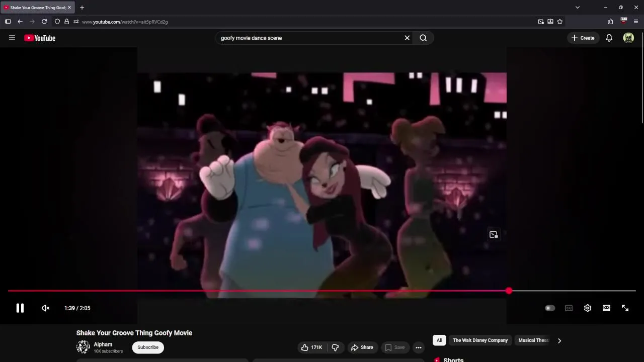
Task: Clear the search query with X
Action: [x=407, y=38]
